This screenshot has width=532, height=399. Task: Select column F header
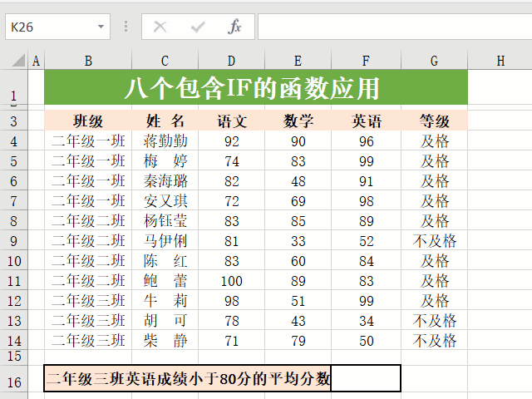(366, 61)
